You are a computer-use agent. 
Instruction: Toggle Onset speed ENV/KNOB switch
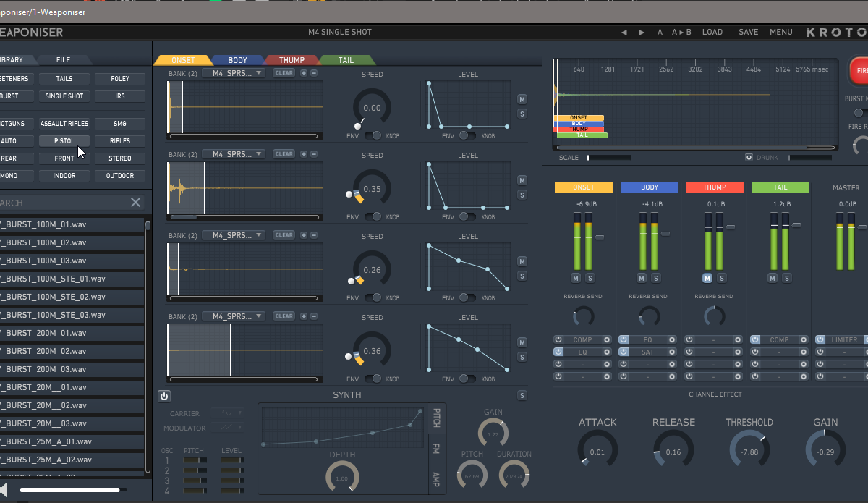click(x=373, y=135)
